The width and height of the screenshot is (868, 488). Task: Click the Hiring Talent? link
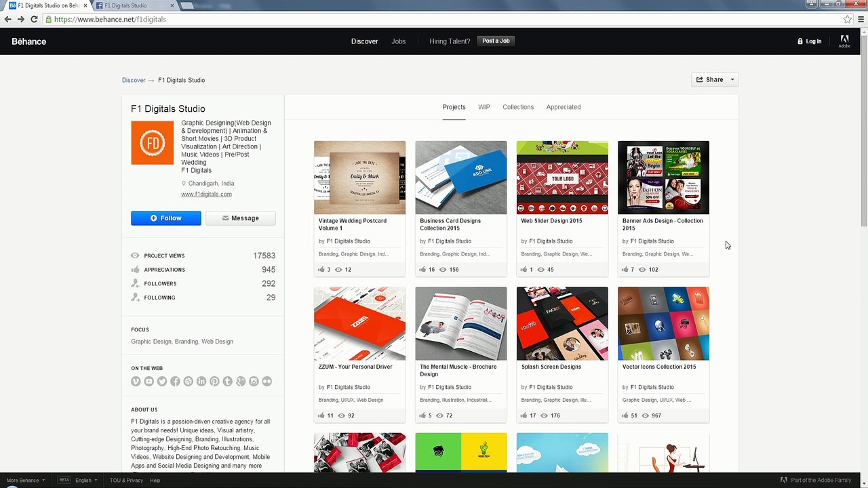point(450,41)
